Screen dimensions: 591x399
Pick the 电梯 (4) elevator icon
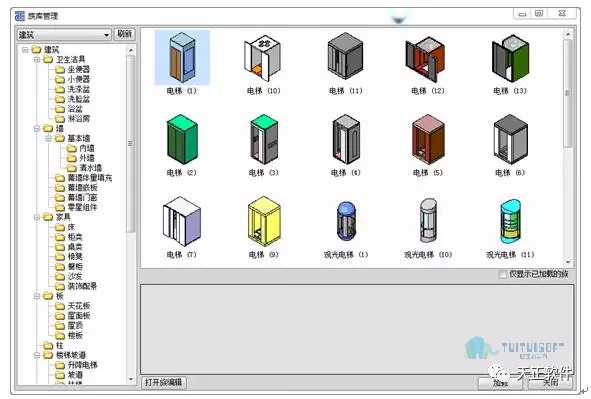(346, 139)
